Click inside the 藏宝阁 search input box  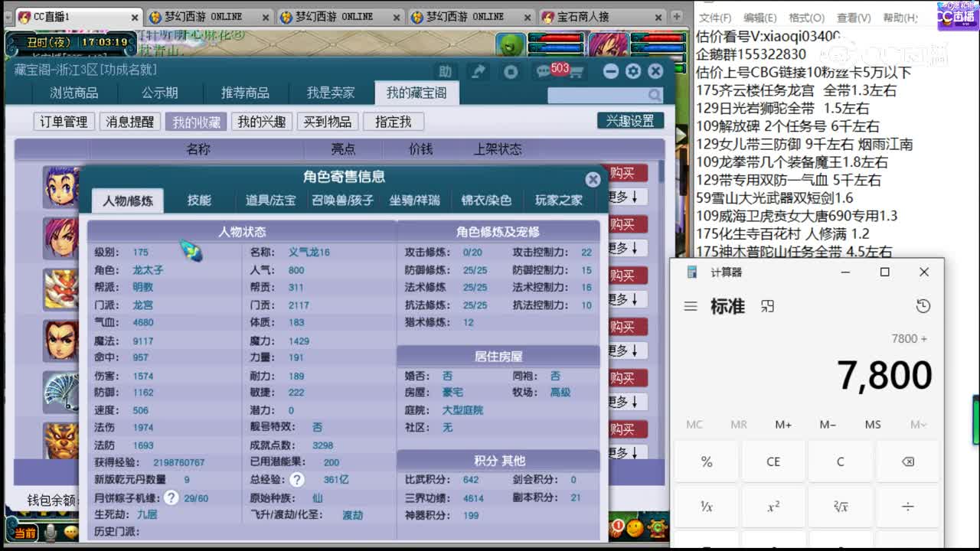tap(597, 94)
